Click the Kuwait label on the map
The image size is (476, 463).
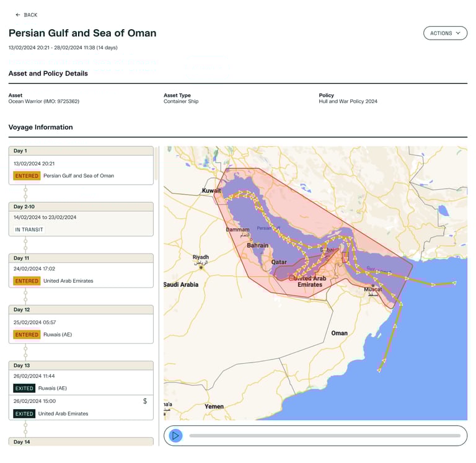click(x=211, y=191)
